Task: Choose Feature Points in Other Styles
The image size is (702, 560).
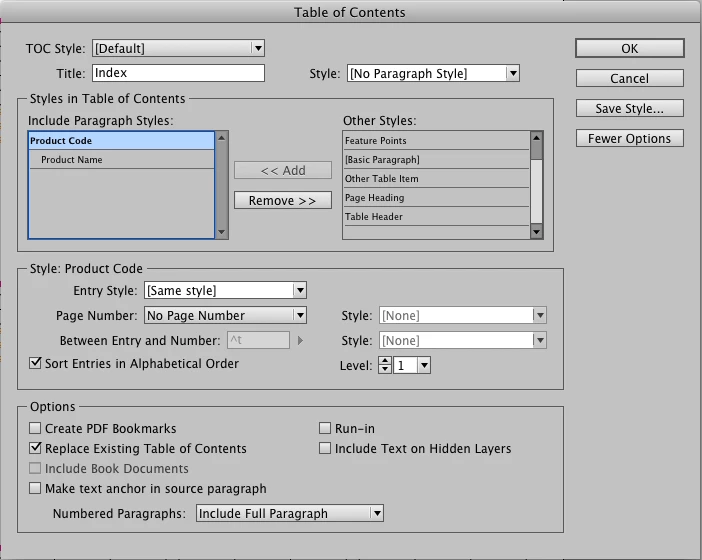Action: pyautogui.click(x=437, y=141)
